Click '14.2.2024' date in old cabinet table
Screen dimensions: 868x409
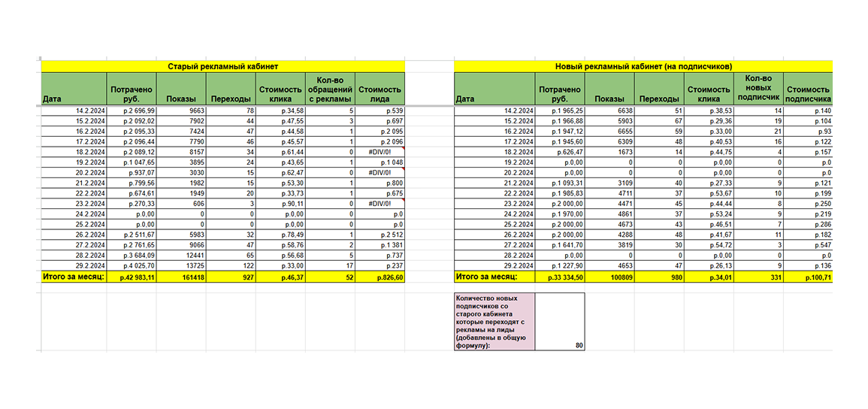[x=74, y=111]
